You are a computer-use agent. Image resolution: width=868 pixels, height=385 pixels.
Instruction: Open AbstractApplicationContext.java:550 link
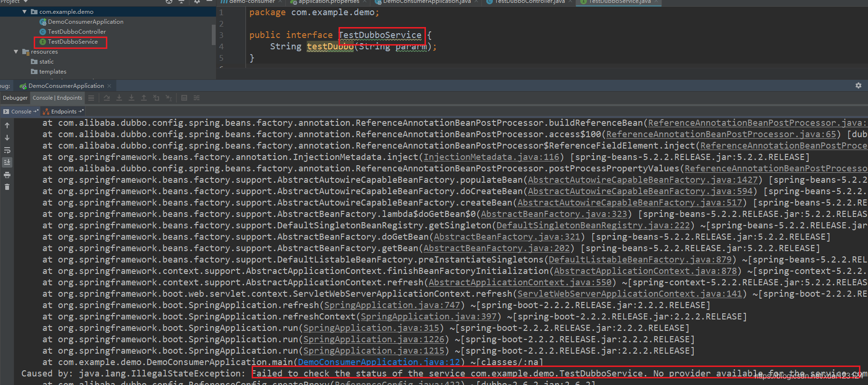[x=520, y=282]
